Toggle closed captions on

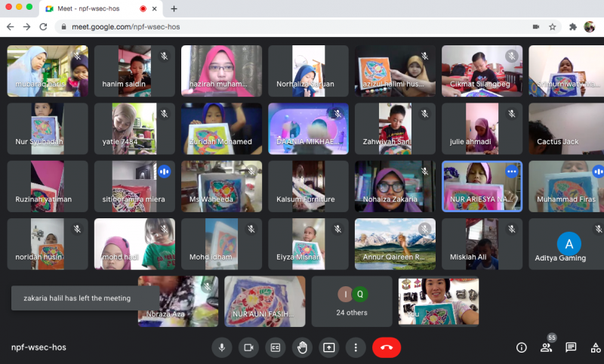pos(276,347)
